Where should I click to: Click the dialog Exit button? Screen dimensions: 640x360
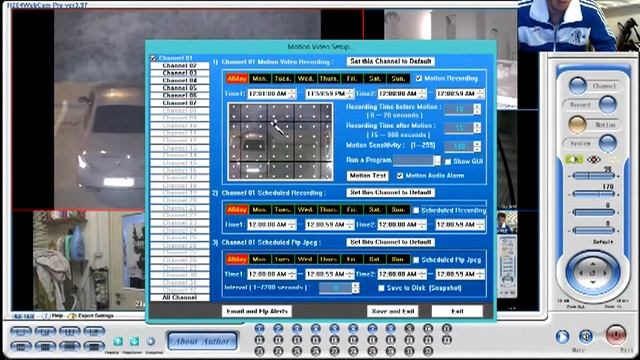click(457, 311)
